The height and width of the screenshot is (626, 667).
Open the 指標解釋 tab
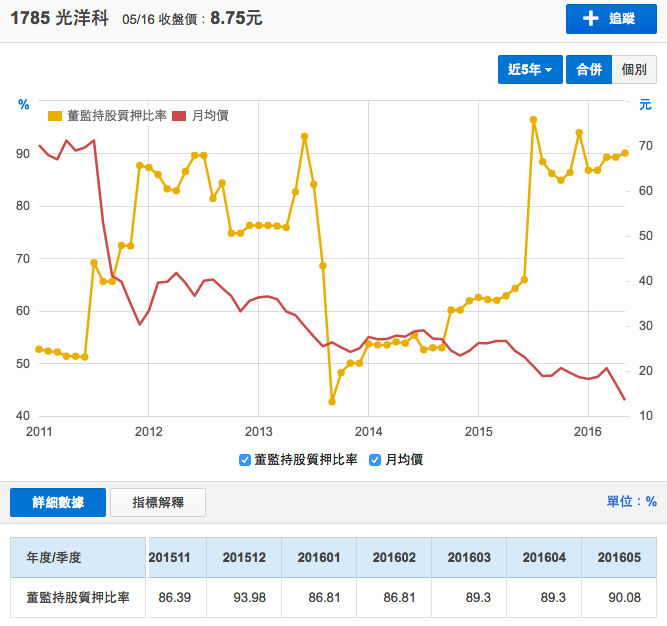[158, 502]
